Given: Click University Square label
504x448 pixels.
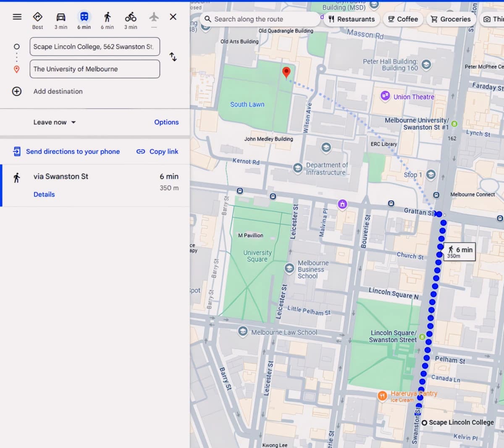Looking at the screenshot, I should tap(257, 256).
